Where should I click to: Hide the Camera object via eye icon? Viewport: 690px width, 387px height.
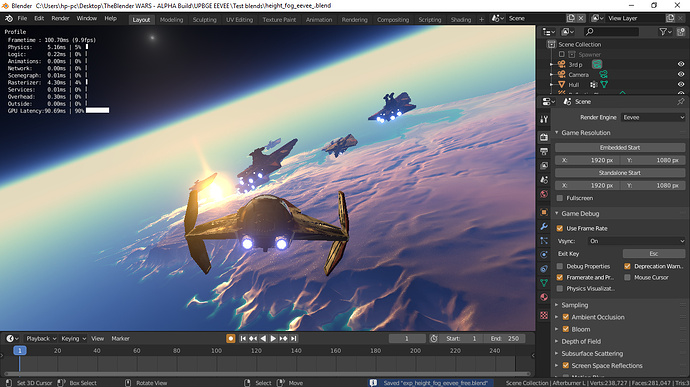pos(681,74)
